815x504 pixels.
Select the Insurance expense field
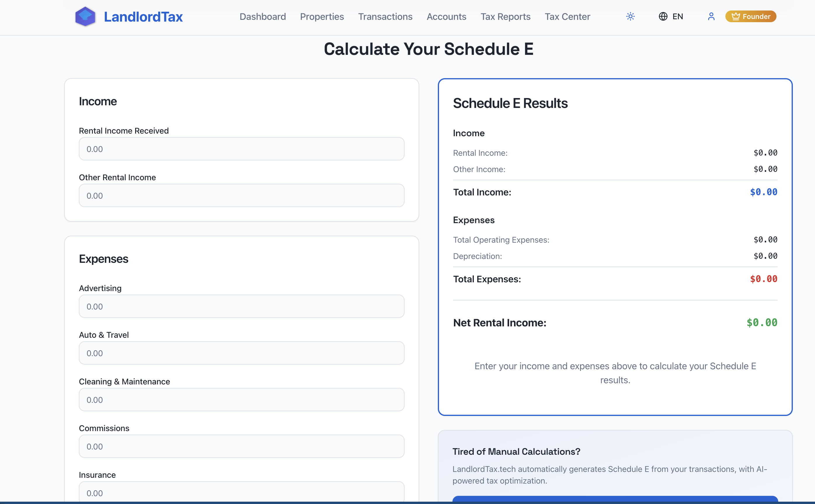[241, 492]
